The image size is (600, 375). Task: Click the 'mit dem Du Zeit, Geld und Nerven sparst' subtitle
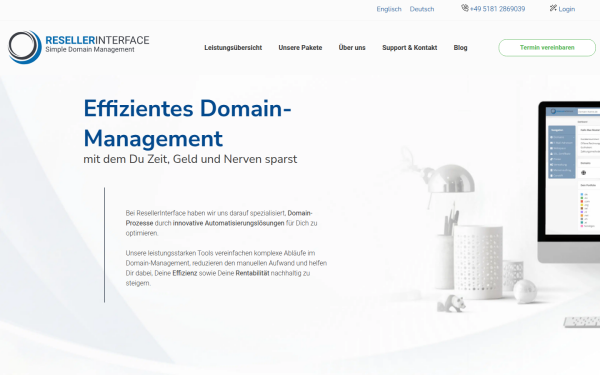[x=190, y=159]
